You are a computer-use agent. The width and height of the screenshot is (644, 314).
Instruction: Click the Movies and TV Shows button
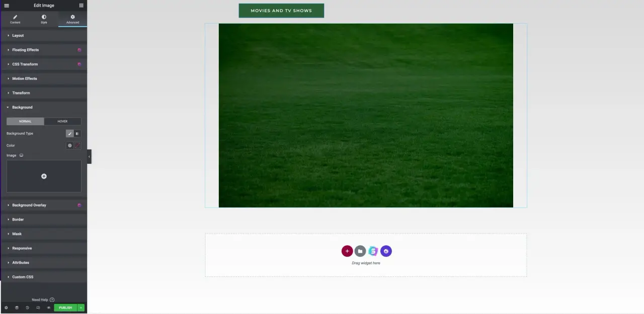(281, 11)
